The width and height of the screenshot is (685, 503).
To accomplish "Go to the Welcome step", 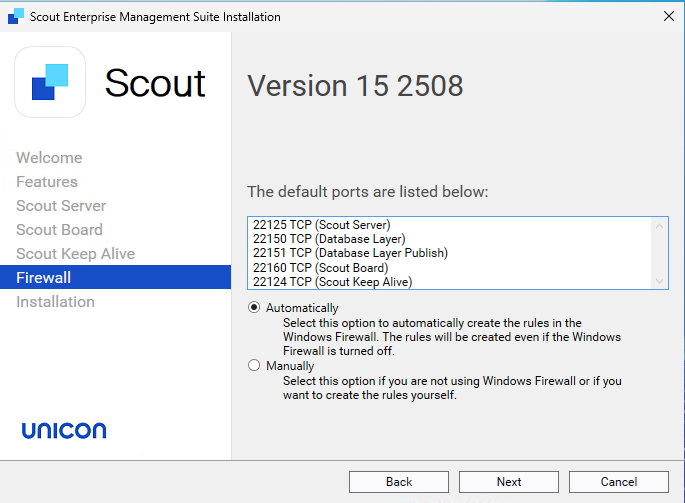I will [x=49, y=158].
